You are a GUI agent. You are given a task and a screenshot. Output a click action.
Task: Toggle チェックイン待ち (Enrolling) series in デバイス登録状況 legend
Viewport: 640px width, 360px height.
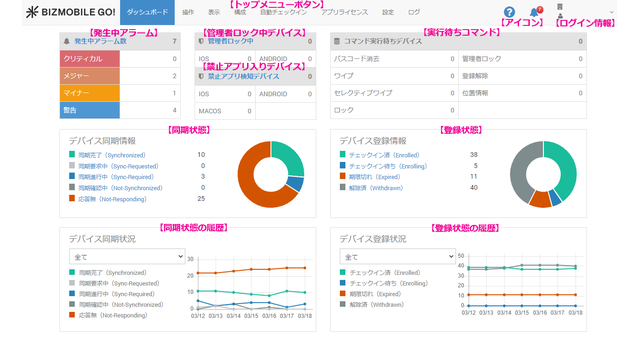click(384, 283)
